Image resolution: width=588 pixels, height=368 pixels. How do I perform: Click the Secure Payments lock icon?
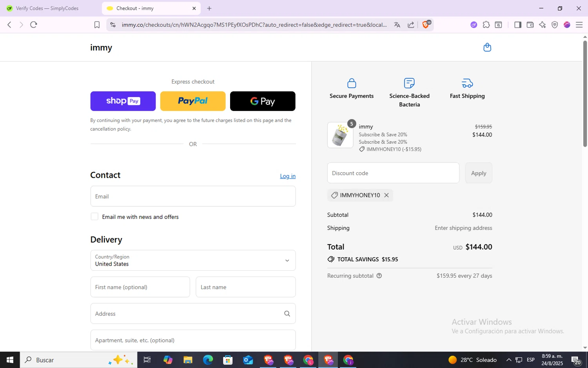click(x=352, y=83)
